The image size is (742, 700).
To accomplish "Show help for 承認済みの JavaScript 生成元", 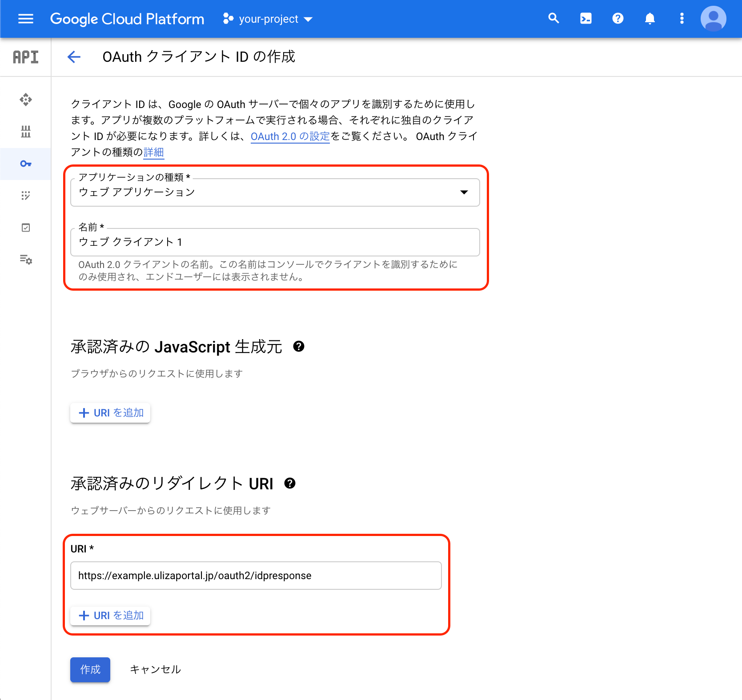I will pyautogui.click(x=299, y=346).
